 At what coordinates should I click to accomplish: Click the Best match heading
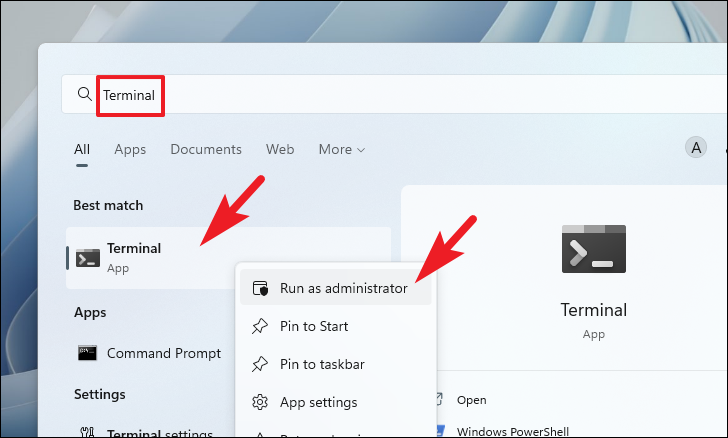108,205
